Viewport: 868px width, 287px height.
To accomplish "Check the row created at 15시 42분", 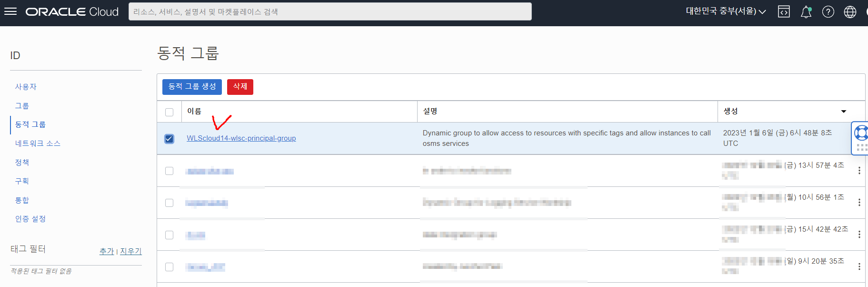I will pos(169,235).
